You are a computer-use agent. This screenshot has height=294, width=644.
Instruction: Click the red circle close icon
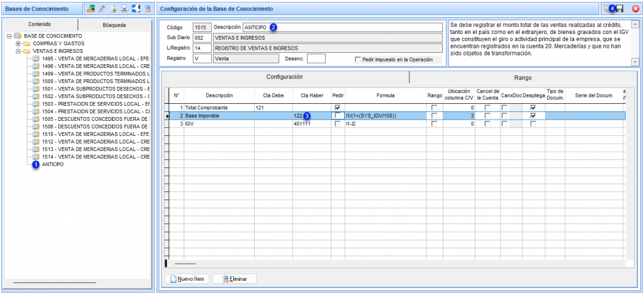pos(636,9)
